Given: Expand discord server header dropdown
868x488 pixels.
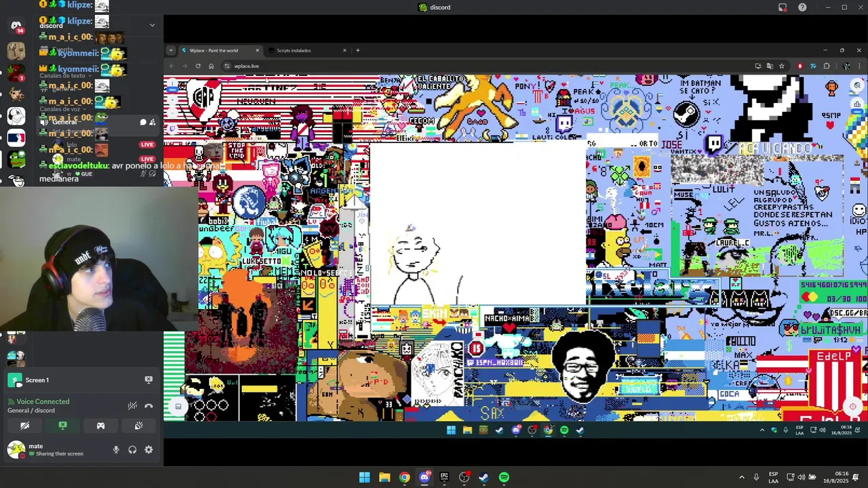Looking at the screenshot, I should (x=152, y=25).
